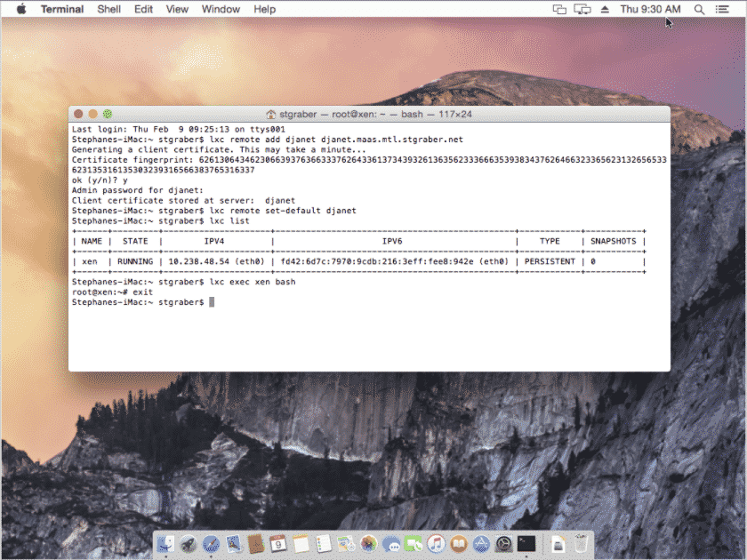
Task: Open Contacts address book in Dock
Action: [256, 544]
